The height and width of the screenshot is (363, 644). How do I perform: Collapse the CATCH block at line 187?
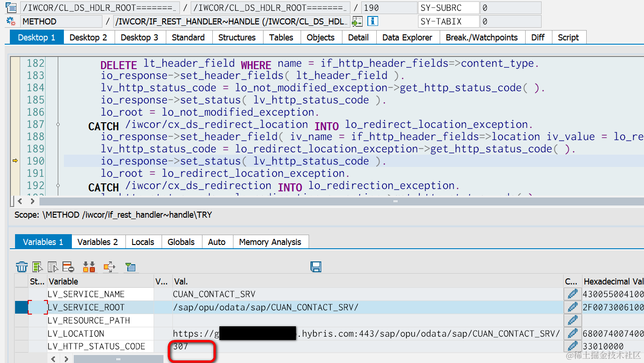(58, 124)
